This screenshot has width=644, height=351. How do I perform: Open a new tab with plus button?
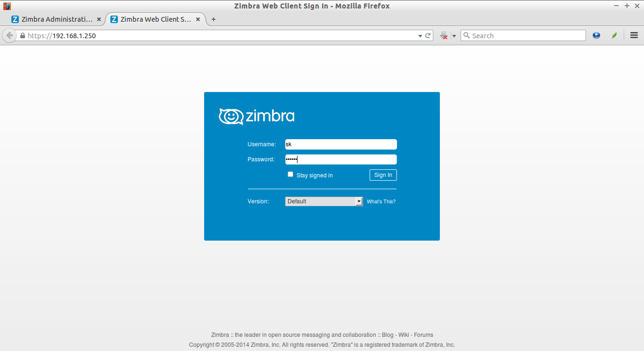coord(214,19)
